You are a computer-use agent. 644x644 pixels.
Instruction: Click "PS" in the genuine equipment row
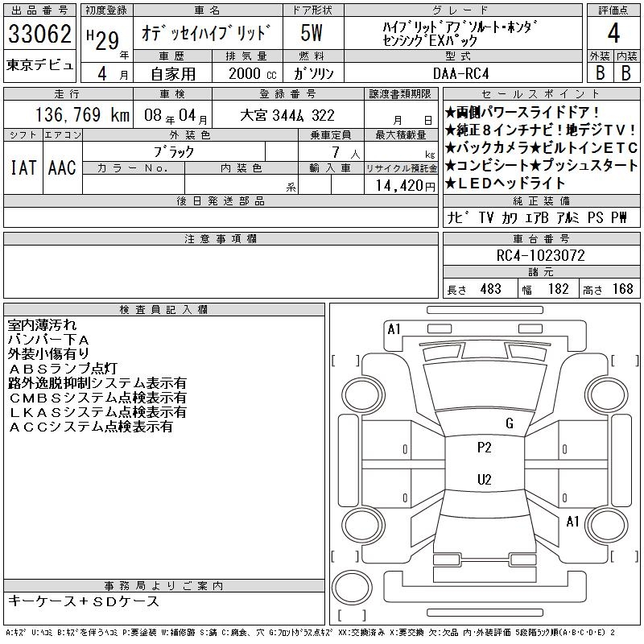pos(595,217)
